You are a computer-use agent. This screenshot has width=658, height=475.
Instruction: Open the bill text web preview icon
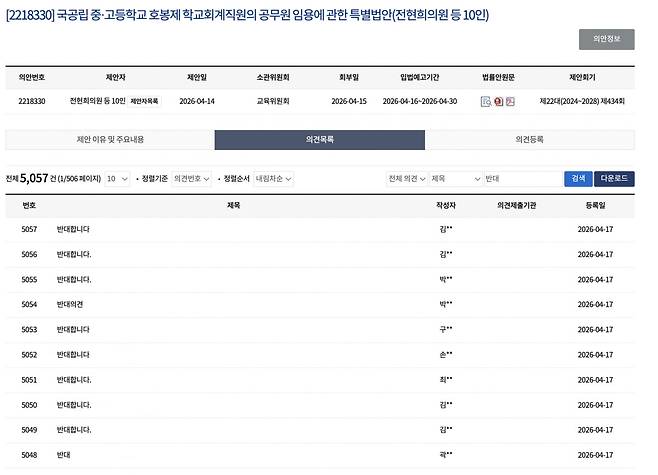(486, 102)
